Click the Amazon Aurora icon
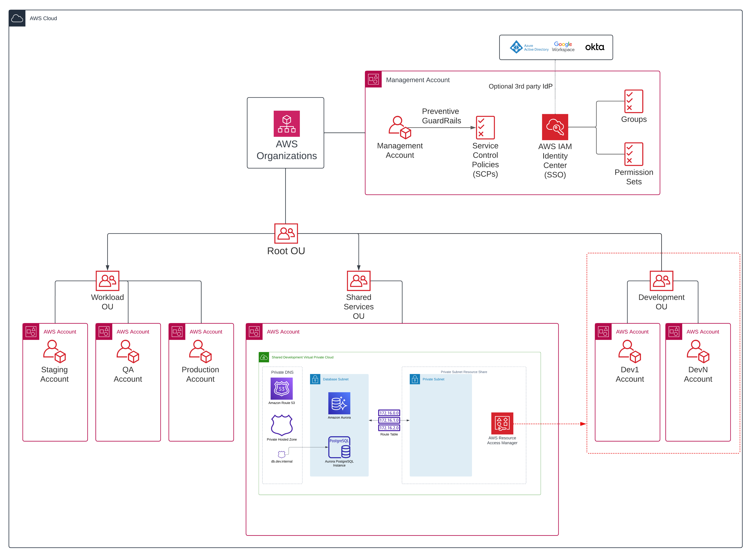752x560 pixels. click(339, 403)
